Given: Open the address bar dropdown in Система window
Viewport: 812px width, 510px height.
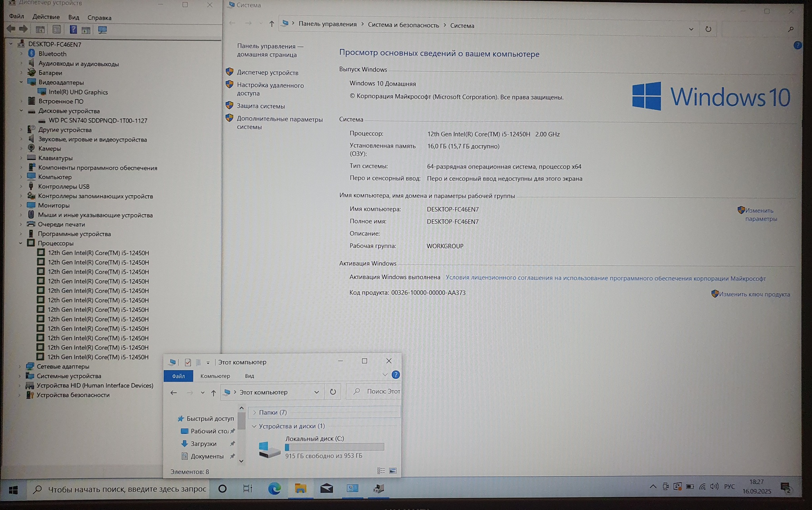Looking at the screenshot, I should [691, 29].
